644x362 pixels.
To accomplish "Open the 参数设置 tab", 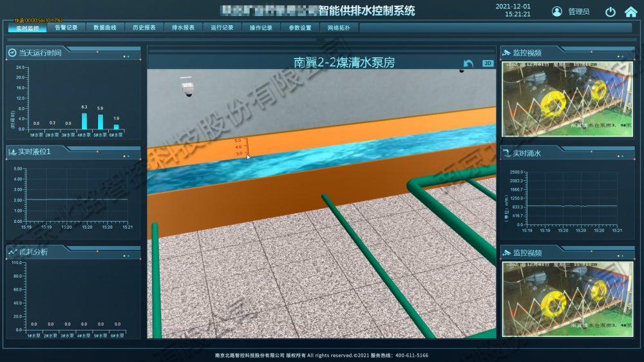I will click(x=299, y=28).
